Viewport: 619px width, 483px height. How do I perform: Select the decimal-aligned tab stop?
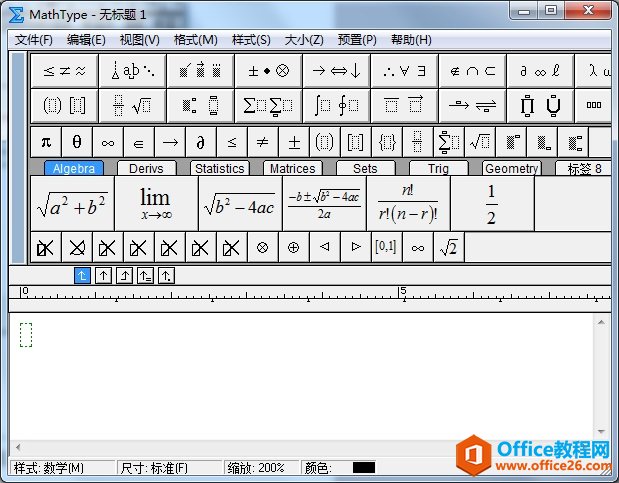(x=166, y=276)
